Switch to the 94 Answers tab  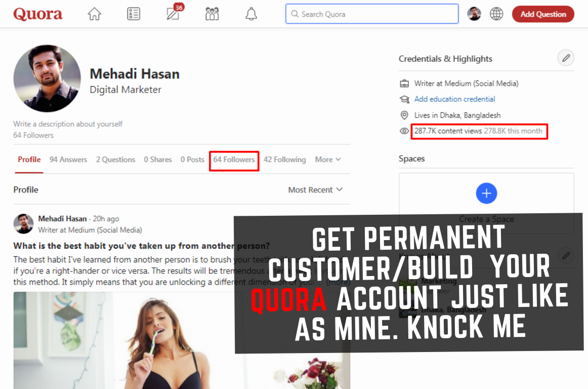pos(68,160)
